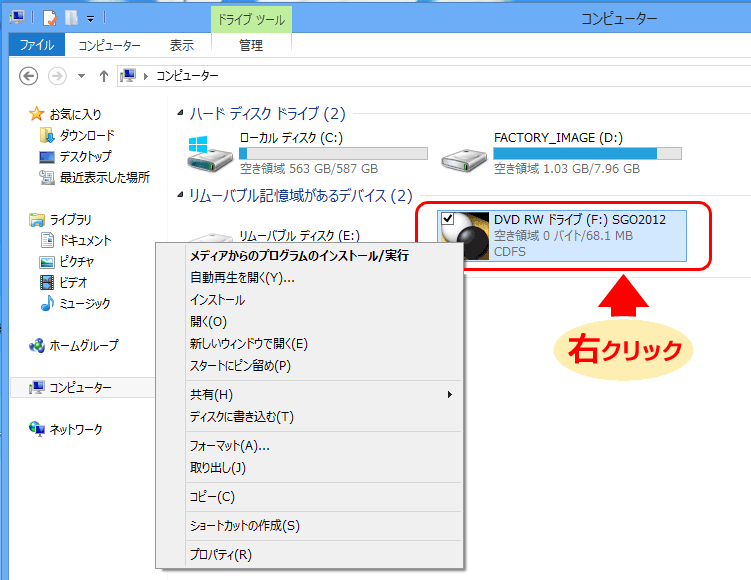Open ピクチャ library
The image size is (751, 580).
[77, 262]
